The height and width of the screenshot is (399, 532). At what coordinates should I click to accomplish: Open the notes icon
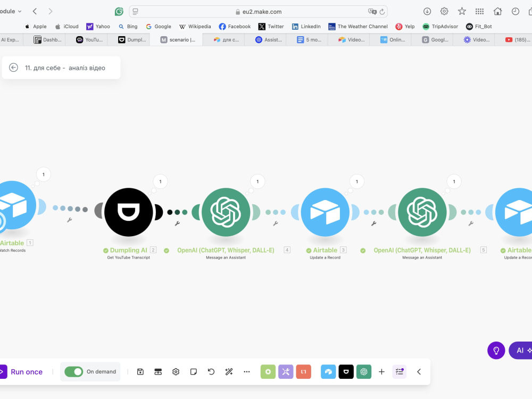click(194, 372)
